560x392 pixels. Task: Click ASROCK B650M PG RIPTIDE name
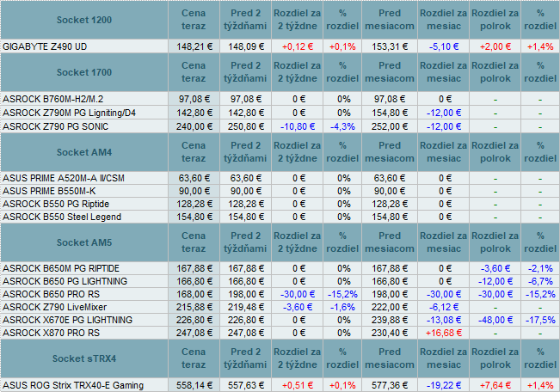[64, 268]
